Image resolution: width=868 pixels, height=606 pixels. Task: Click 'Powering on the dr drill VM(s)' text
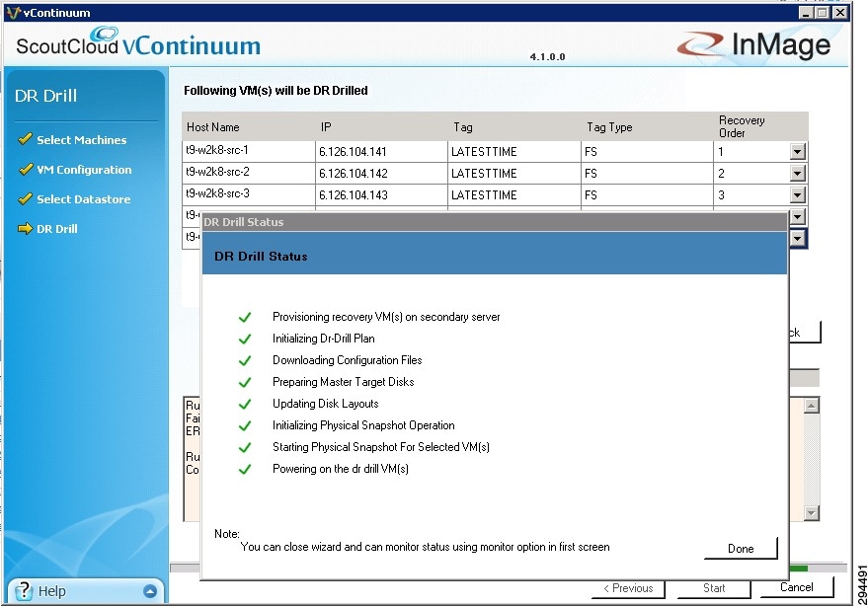tap(341, 469)
